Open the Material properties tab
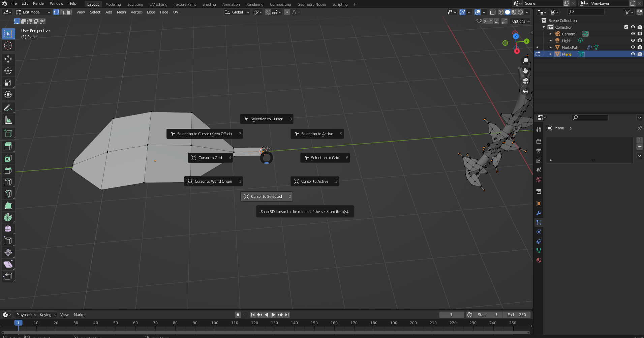 click(x=539, y=260)
